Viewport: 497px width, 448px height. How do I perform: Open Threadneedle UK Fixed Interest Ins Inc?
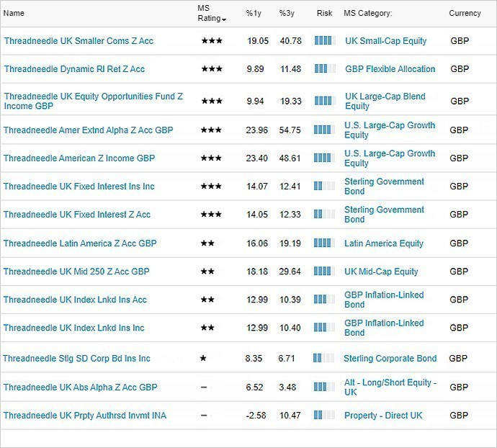click(79, 186)
